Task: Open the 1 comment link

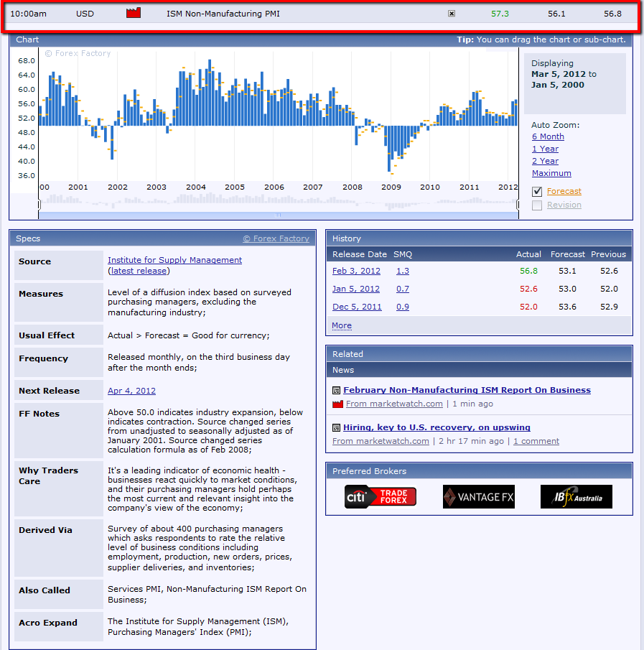Action: pyautogui.click(x=536, y=441)
